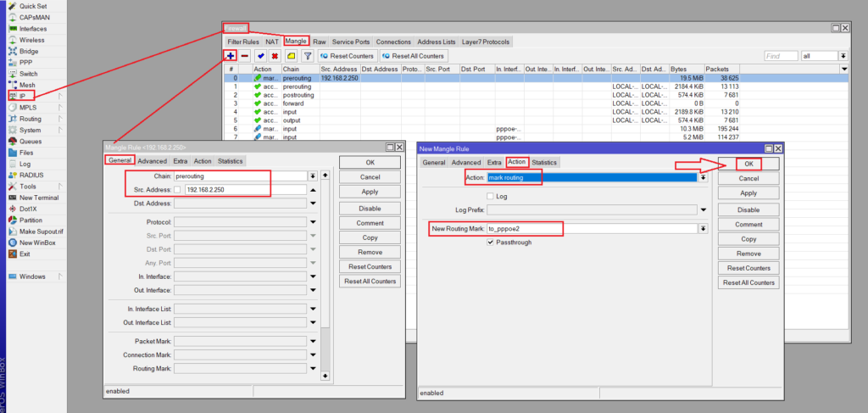Click the funnel filter icon in Firewall toolbar

pos(308,56)
